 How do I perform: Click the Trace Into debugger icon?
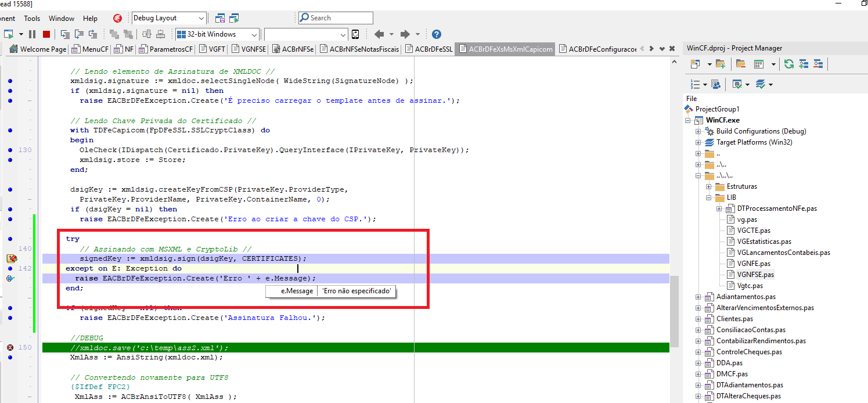(65, 34)
